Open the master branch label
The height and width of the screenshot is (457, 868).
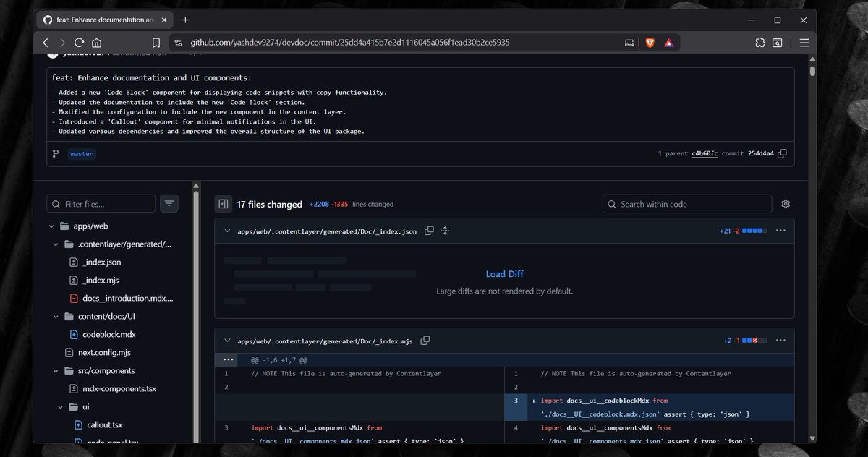click(x=82, y=154)
